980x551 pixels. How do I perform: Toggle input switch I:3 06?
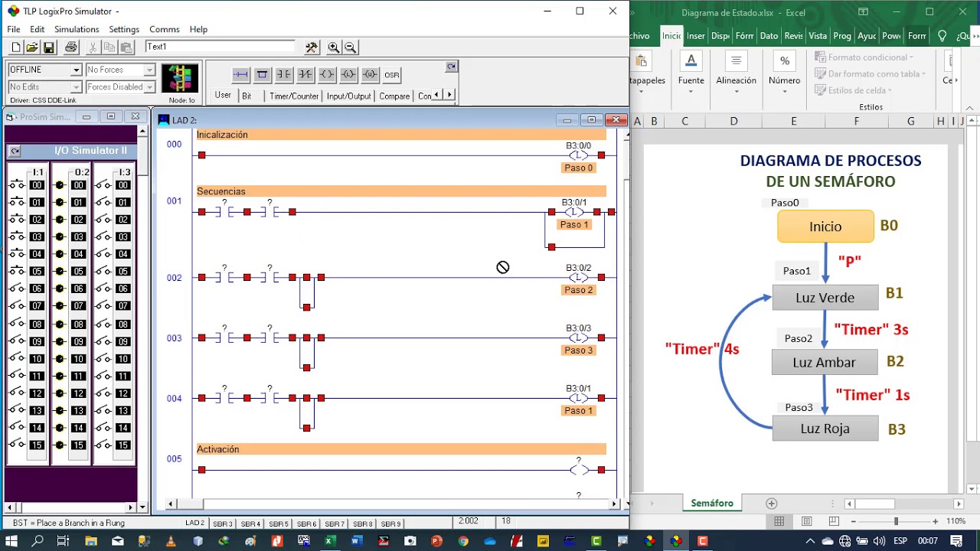104,289
